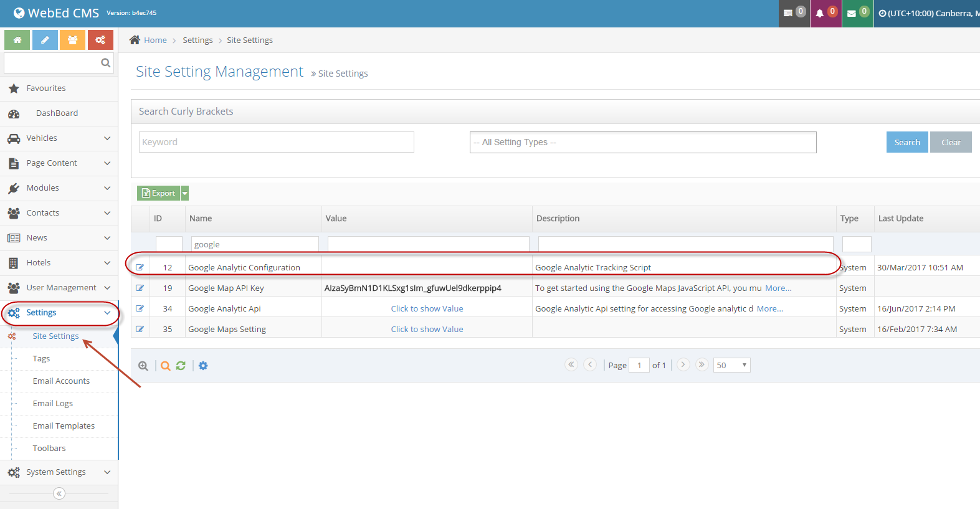Click the page number input field
The height and width of the screenshot is (509, 980).
point(639,365)
